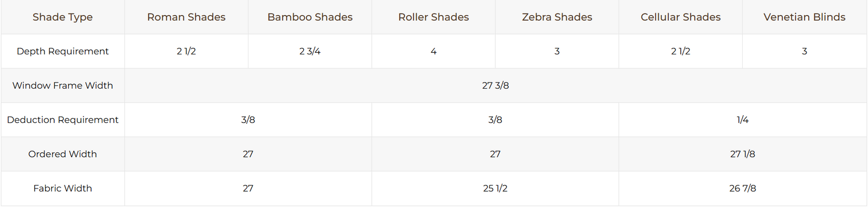Select the Venetian Blinds depth value 3
Image resolution: width=868 pixels, height=207 pixels.
point(805,51)
